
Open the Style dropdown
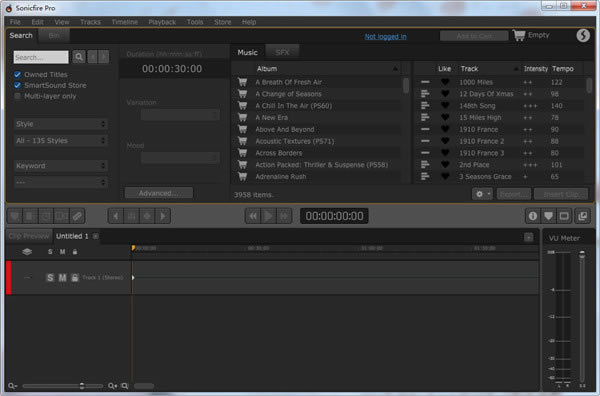(60, 124)
